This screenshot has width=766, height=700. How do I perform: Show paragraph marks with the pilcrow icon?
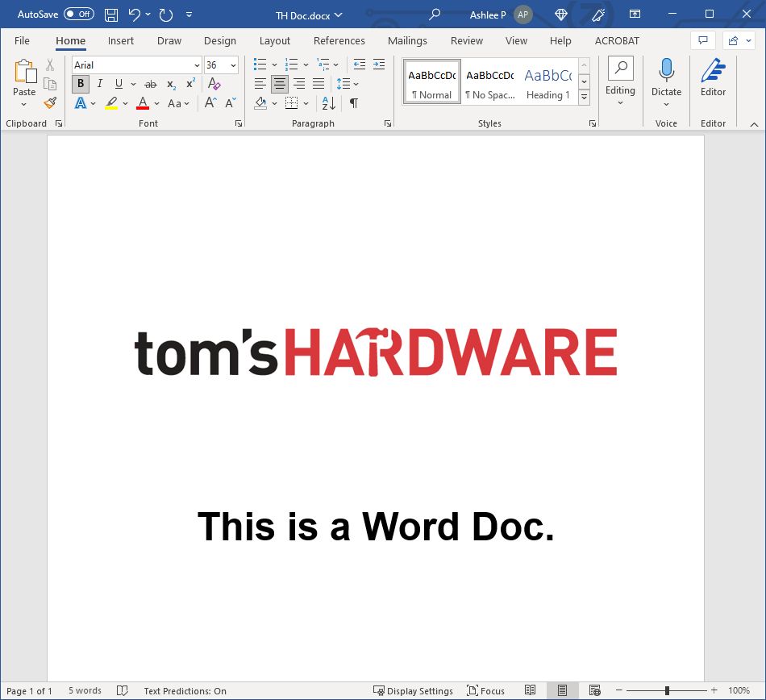352,103
